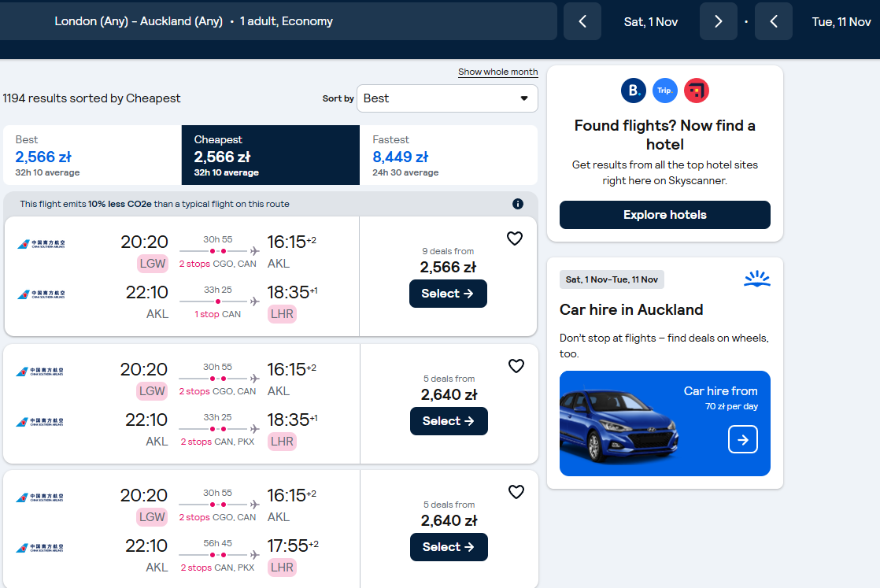
Task: Edit the London – Auckland search field
Action: click(279, 21)
